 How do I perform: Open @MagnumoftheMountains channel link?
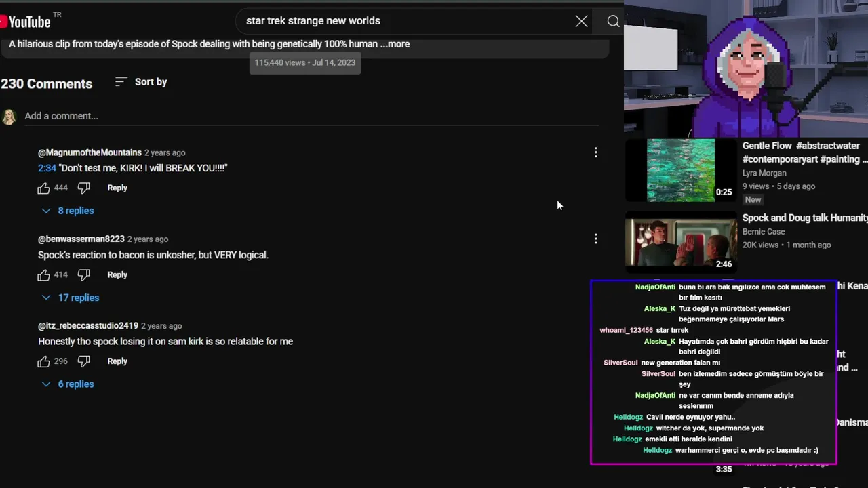pyautogui.click(x=90, y=152)
